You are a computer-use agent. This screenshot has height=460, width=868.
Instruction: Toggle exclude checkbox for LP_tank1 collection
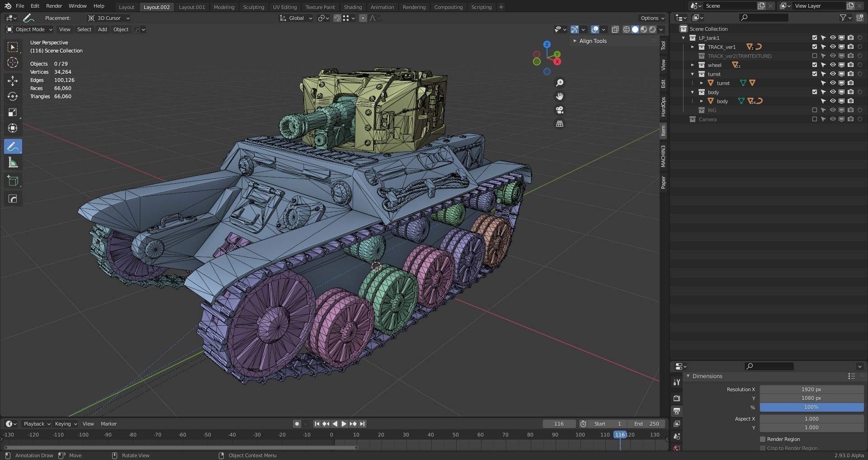[x=815, y=38]
